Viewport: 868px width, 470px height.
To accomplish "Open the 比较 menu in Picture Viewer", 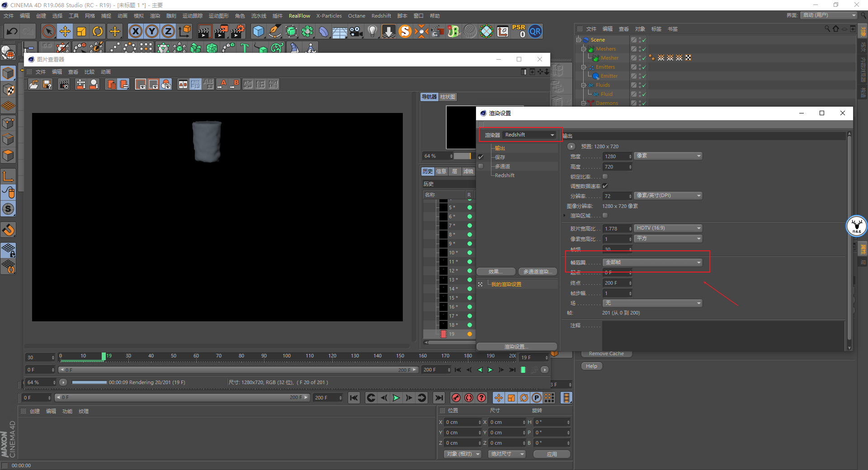I will point(90,72).
